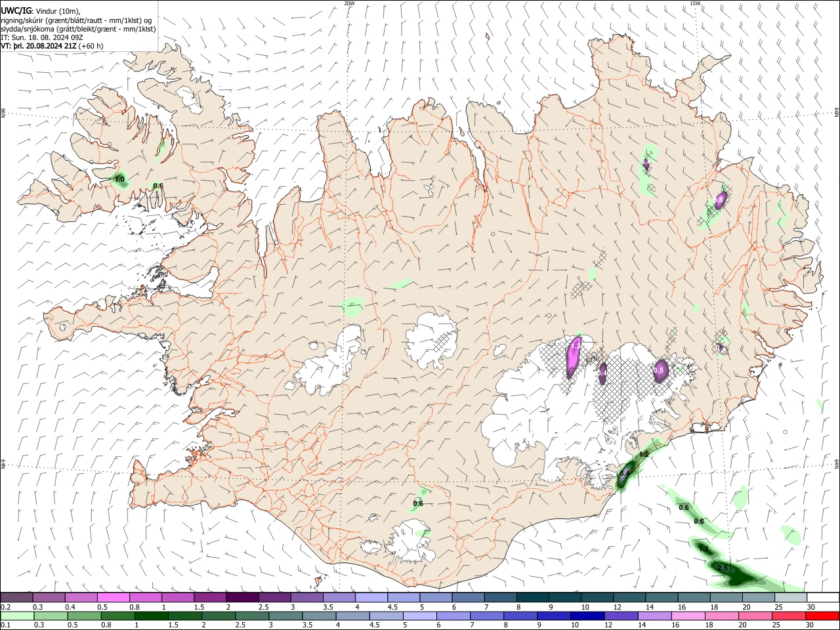Click the dark mauve swatch between 0.2 and 0.3
The height and width of the screenshot is (630, 840).
[x=16, y=598]
